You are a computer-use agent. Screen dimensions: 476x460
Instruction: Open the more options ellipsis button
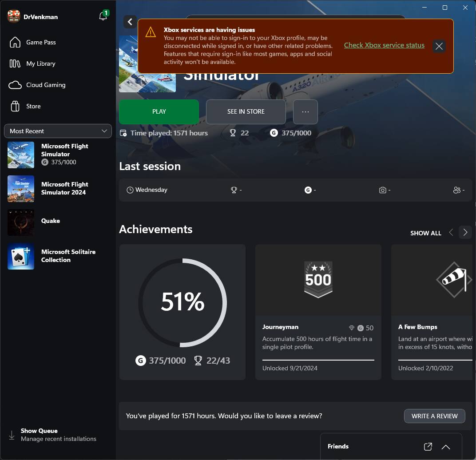pyautogui.click(x=305, y=112)
